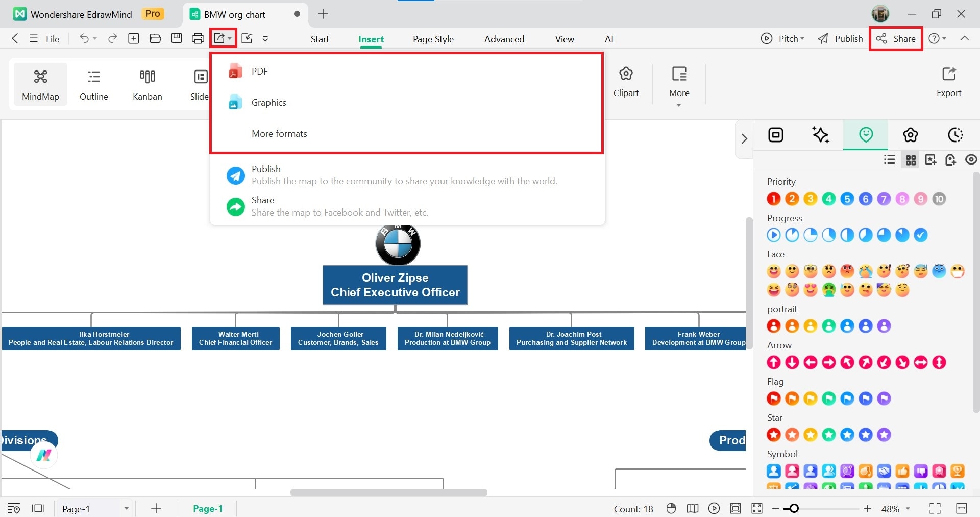Open the Page Style ribbon tab
The width and height of the screenshot is (980, 517).
[433, 39]
